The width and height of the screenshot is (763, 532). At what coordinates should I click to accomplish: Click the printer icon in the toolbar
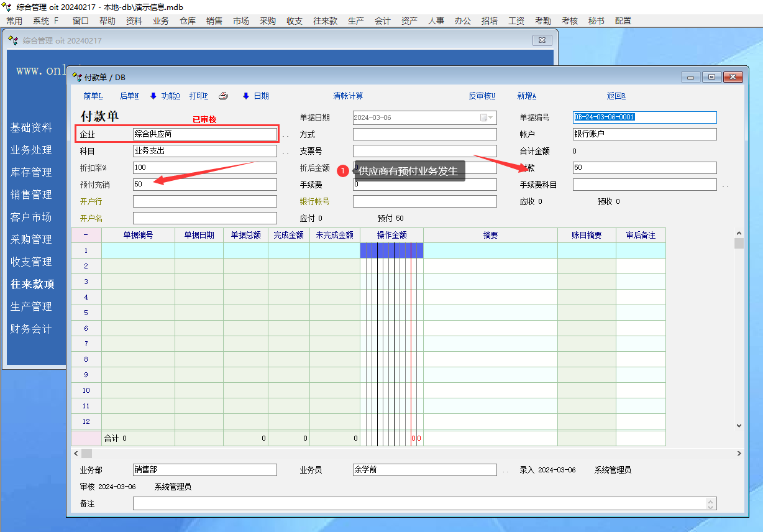[224, 96]
